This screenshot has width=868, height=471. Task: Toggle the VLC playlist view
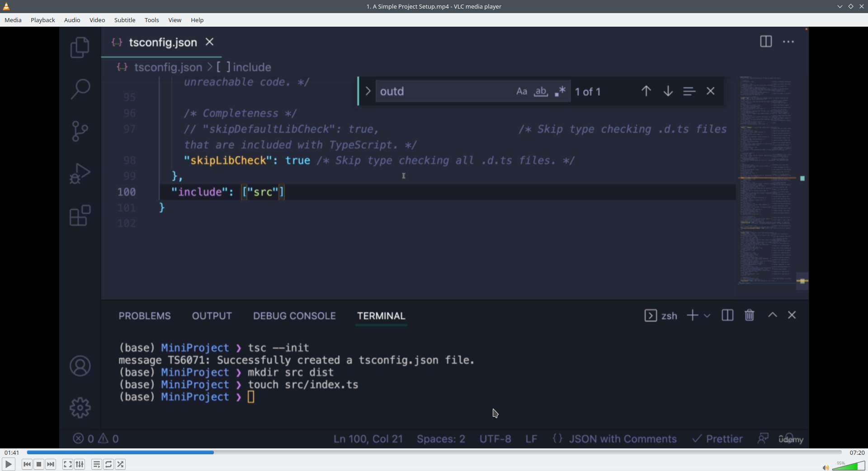click(x=97, y=464)
